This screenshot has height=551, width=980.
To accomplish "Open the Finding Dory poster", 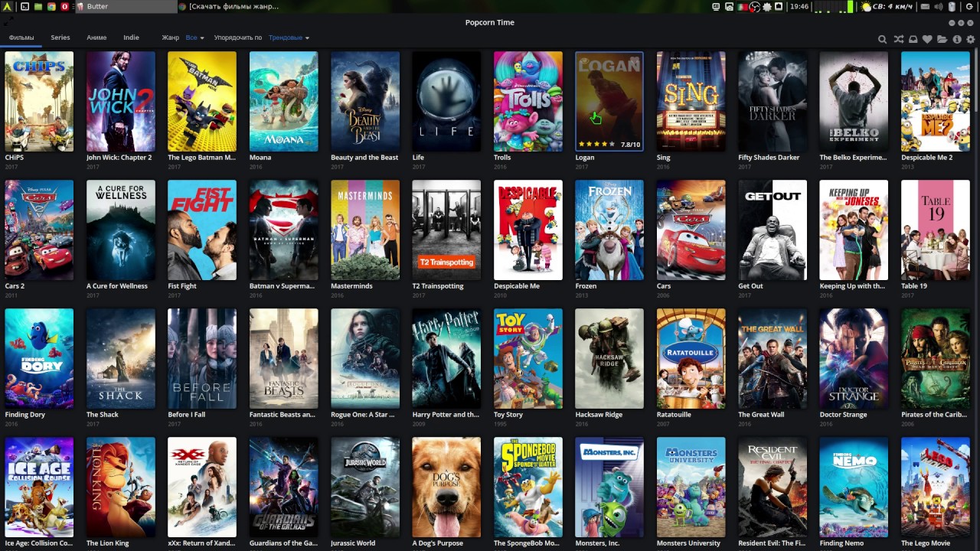I will (x=39, y=359).
